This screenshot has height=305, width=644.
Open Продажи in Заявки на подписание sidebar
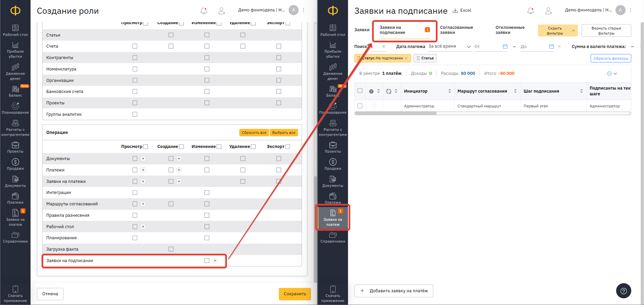(333, 164)
